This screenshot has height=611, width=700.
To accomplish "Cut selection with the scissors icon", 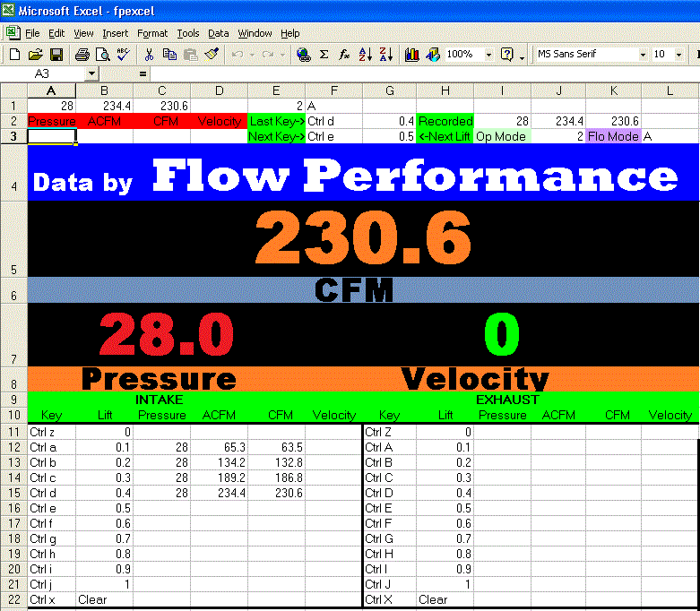I will (x=149, y=55).
